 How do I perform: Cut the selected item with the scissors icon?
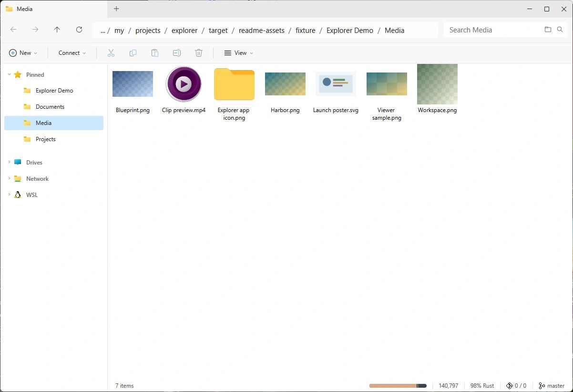pos(111,53)
